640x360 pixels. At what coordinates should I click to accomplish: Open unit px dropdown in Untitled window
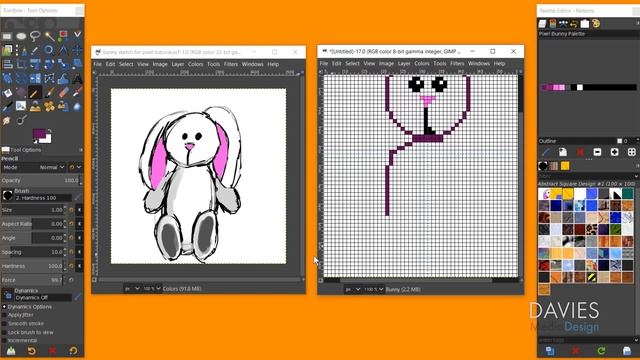click(x=353, y=289)
